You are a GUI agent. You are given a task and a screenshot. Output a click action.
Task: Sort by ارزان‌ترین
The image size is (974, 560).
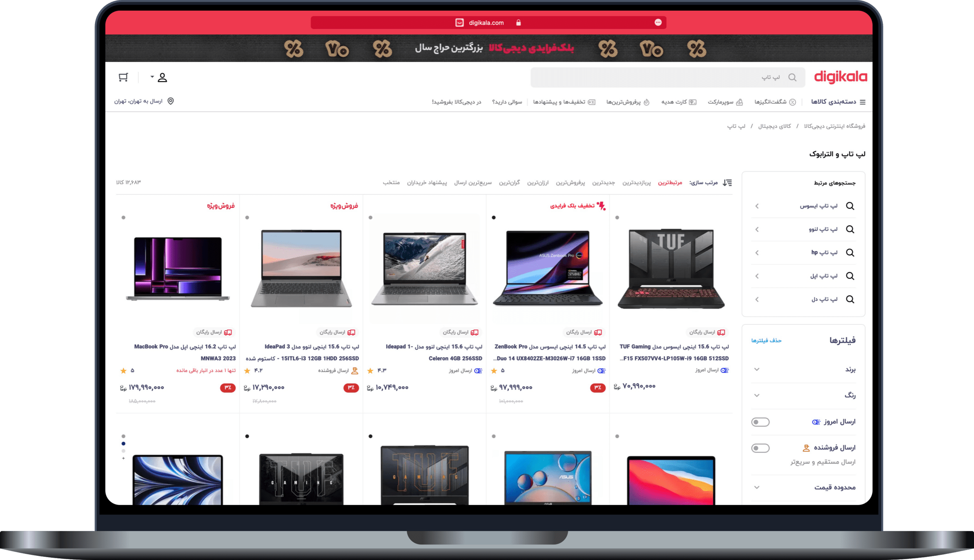538,183
